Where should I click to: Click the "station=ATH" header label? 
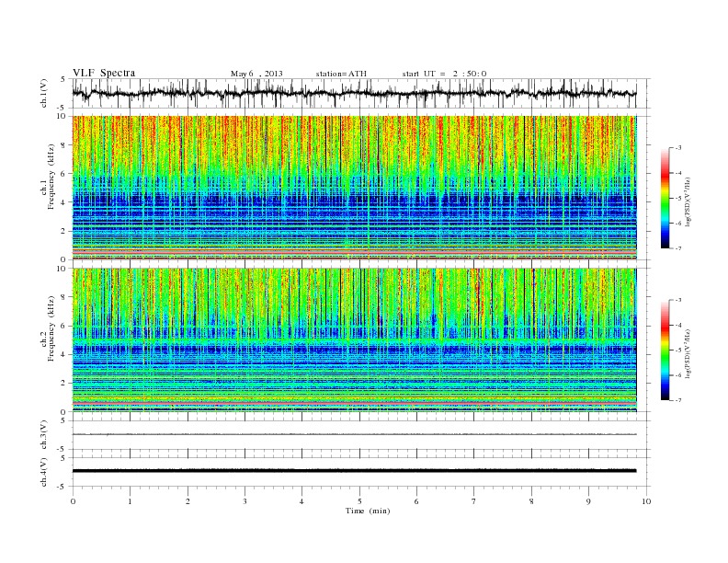point(341,74)
